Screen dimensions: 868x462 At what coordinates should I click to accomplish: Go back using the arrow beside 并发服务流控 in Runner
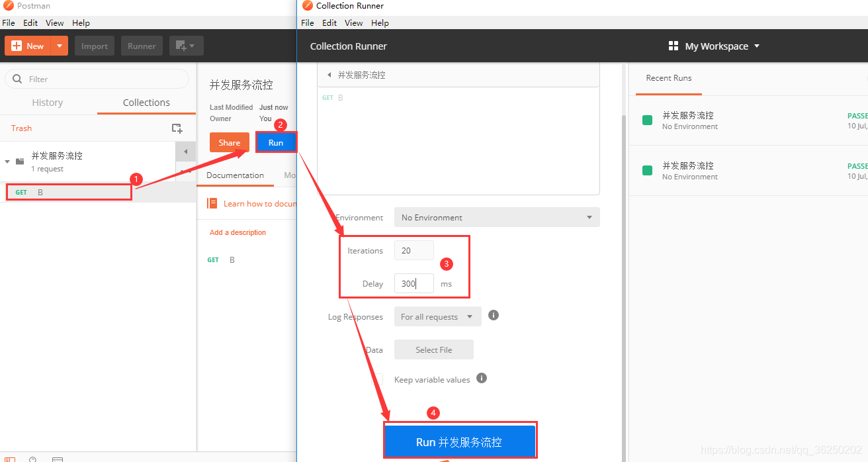(x=329, y=75)
